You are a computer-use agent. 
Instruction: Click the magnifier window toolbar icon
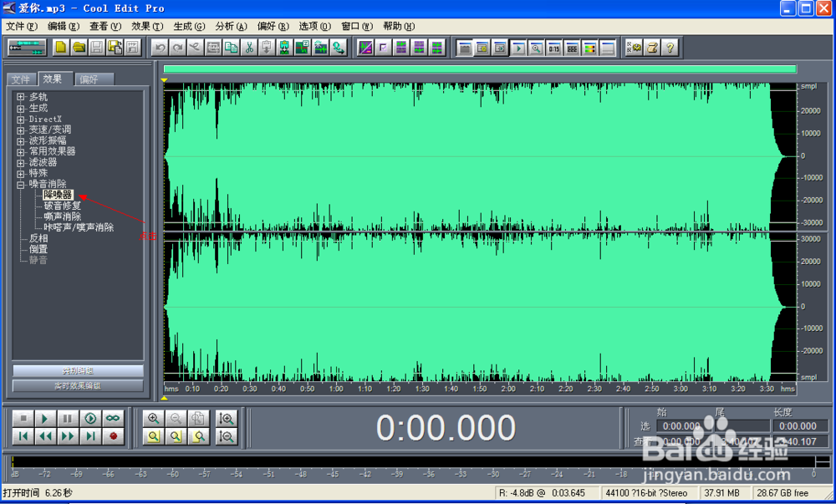coord(536,48)
